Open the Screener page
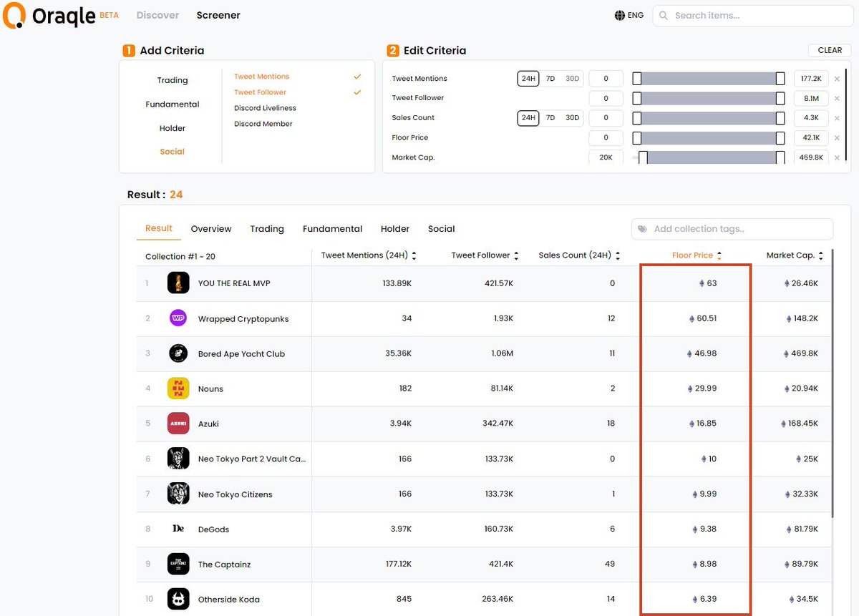This screenshot has height=616, width=859. [218, 15]
